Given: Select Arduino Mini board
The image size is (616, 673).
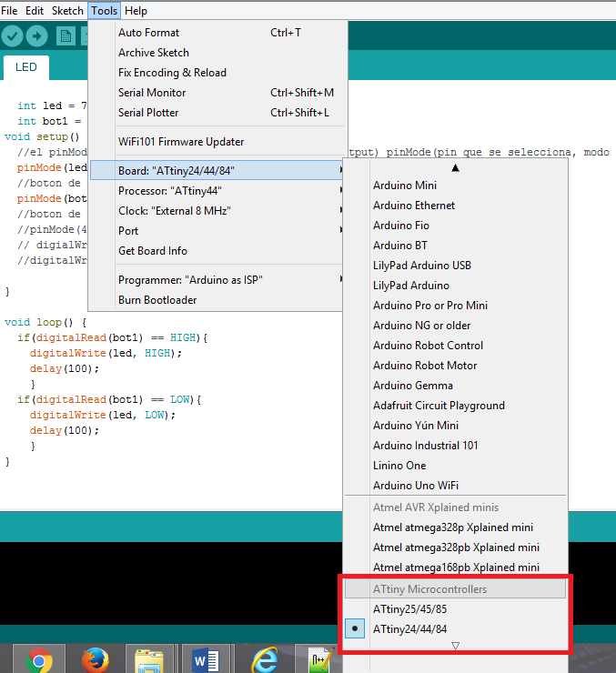Looking at the screenshot, I should [456, 186].
